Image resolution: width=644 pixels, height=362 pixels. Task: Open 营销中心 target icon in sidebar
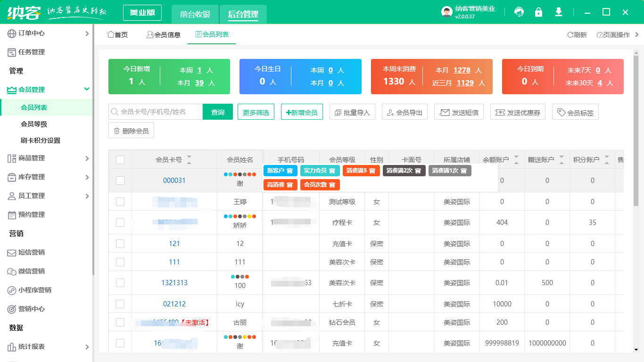point(12,309)
